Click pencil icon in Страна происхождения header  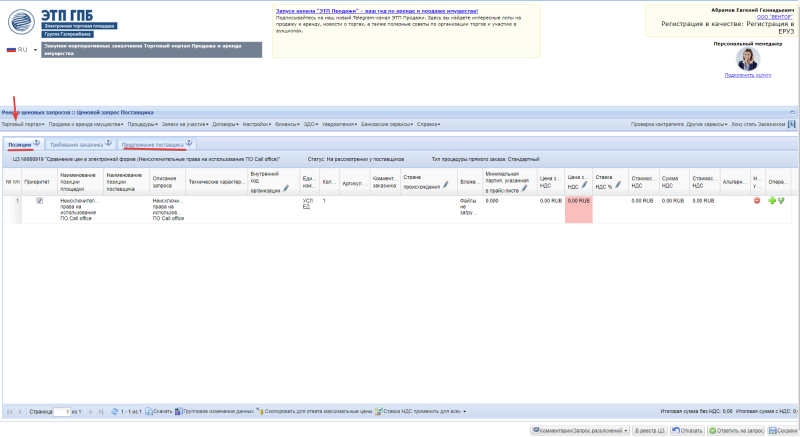(445, 185)
